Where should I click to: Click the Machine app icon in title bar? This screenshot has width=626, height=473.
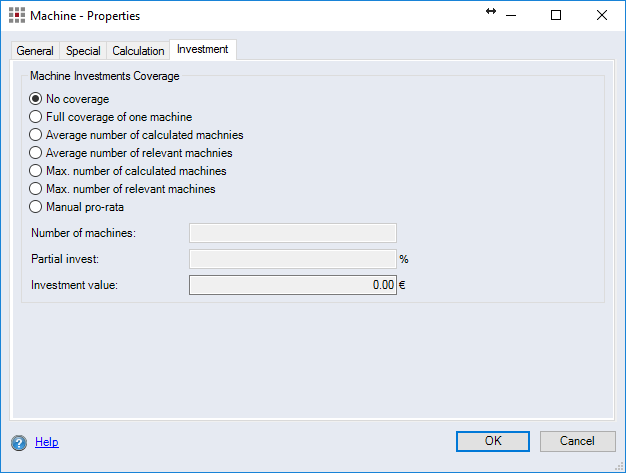(17, 16)
